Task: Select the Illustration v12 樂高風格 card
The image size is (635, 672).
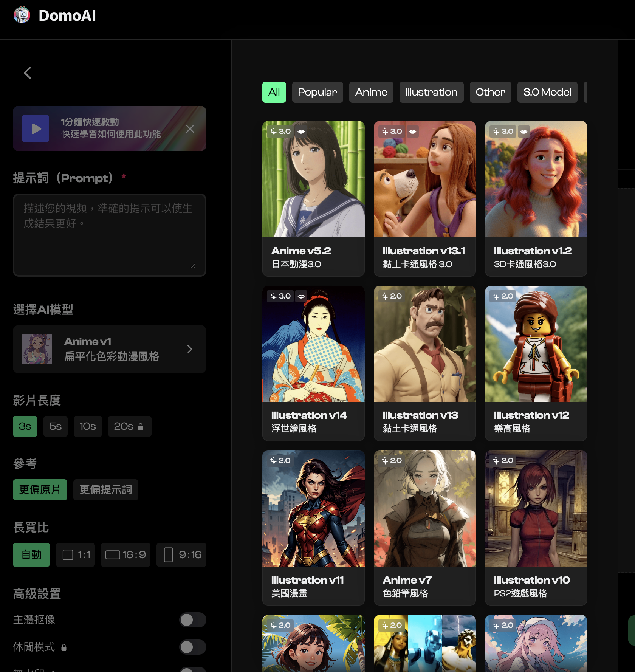Action: [x=536, y=363]
